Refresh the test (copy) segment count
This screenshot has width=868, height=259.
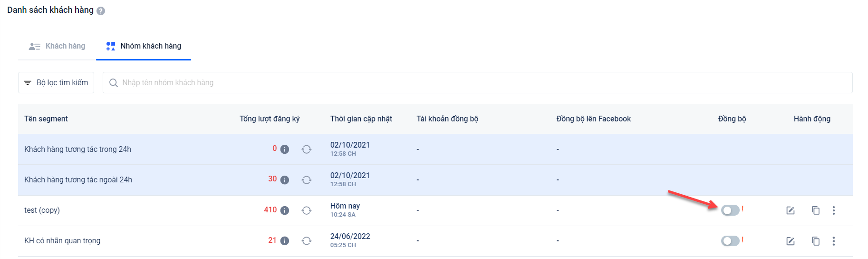pos(307,210)
